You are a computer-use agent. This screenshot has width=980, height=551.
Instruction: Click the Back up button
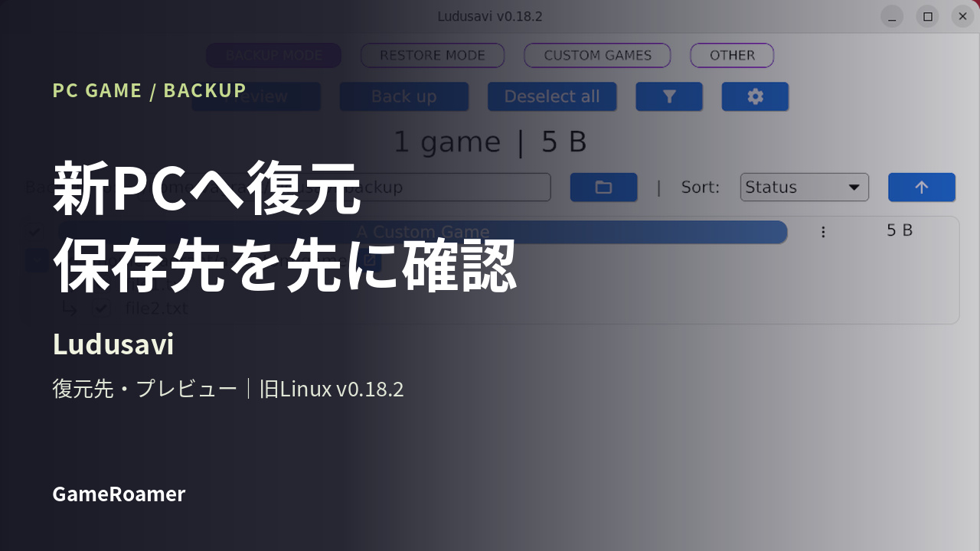[404, 96]
